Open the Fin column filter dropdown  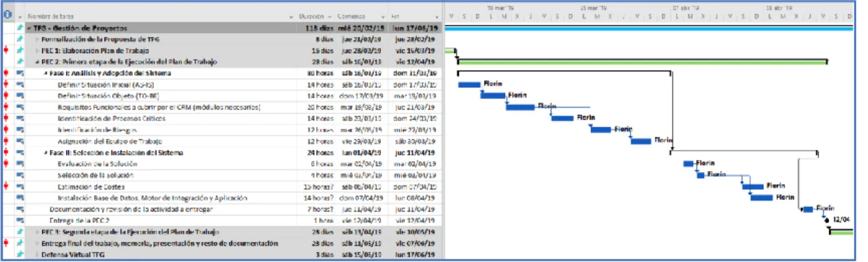click(437, 16)
